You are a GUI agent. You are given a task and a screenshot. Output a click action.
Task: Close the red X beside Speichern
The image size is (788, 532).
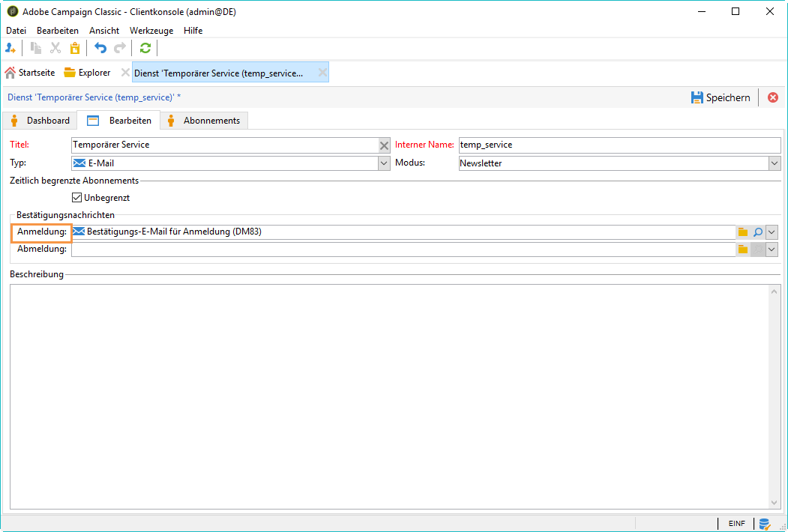(773, 97)
